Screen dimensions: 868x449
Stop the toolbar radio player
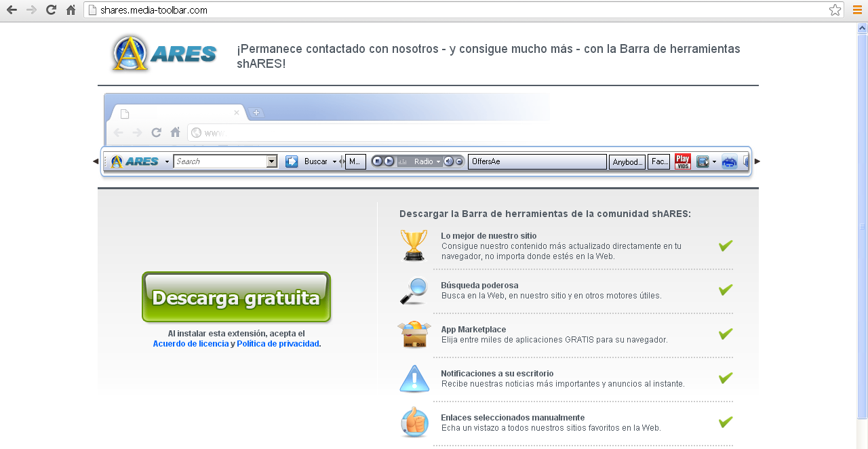coord(376,161)
